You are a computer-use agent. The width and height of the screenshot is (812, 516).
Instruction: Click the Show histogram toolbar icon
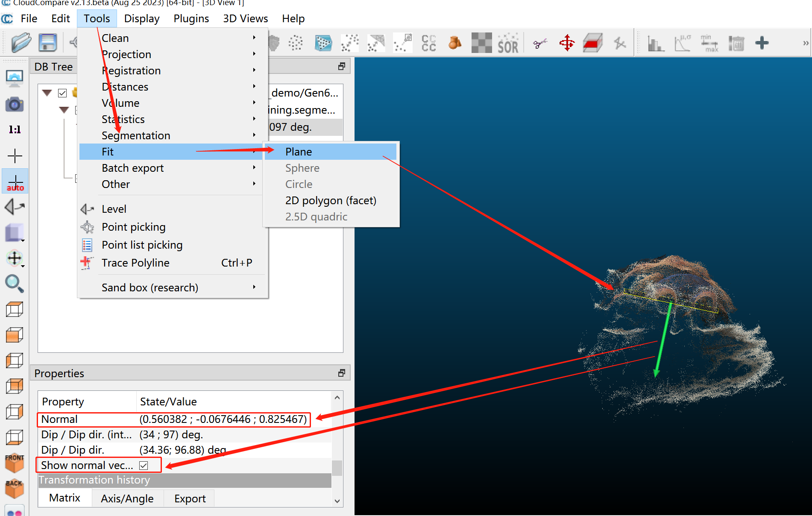(655, 43)
